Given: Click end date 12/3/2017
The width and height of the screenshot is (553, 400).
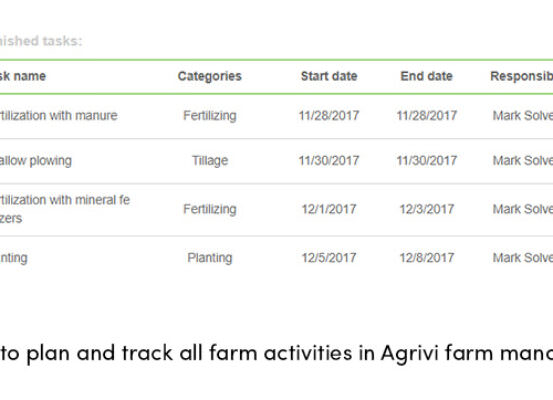Looking at the screenshot, I should pyautogui.click(x=427, y=209).
